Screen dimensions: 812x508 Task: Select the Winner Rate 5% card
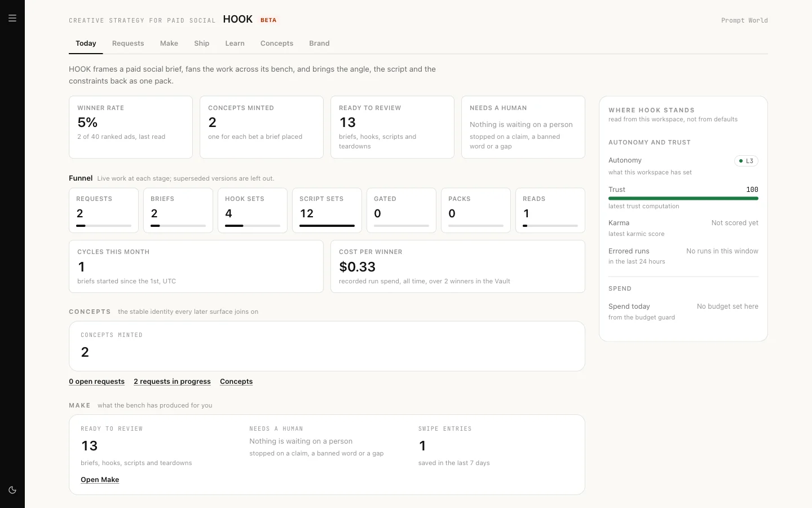click(x=131, y=127)
